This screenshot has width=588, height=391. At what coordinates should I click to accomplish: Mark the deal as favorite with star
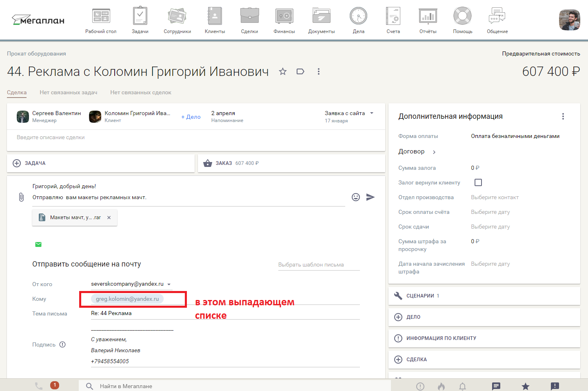pos(283,72)
